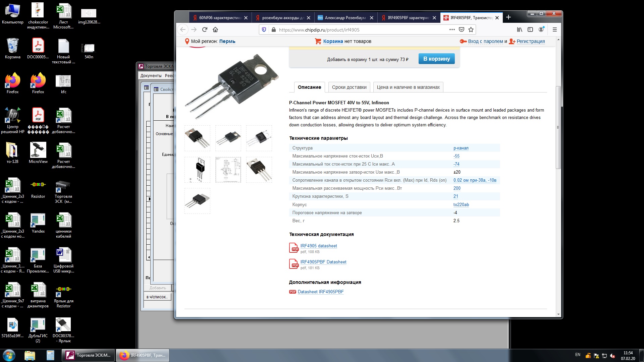Open Корзина recycle bin desktop icon
Viewport: 644px width, 362px height.
tap(13, 48)
